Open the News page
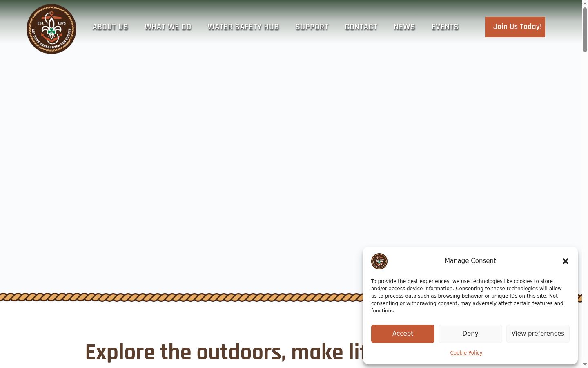 (404, 27)
